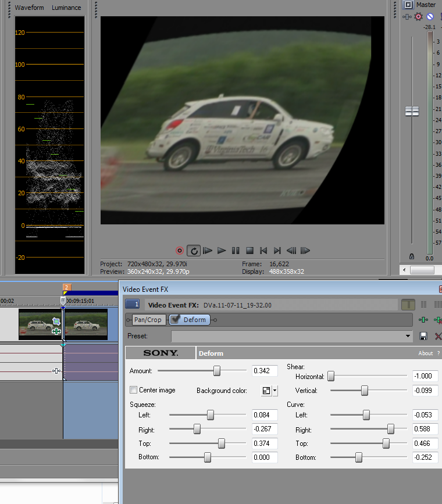
Task: Delete the selected Deform preset
Action: [x=438, y=336]
